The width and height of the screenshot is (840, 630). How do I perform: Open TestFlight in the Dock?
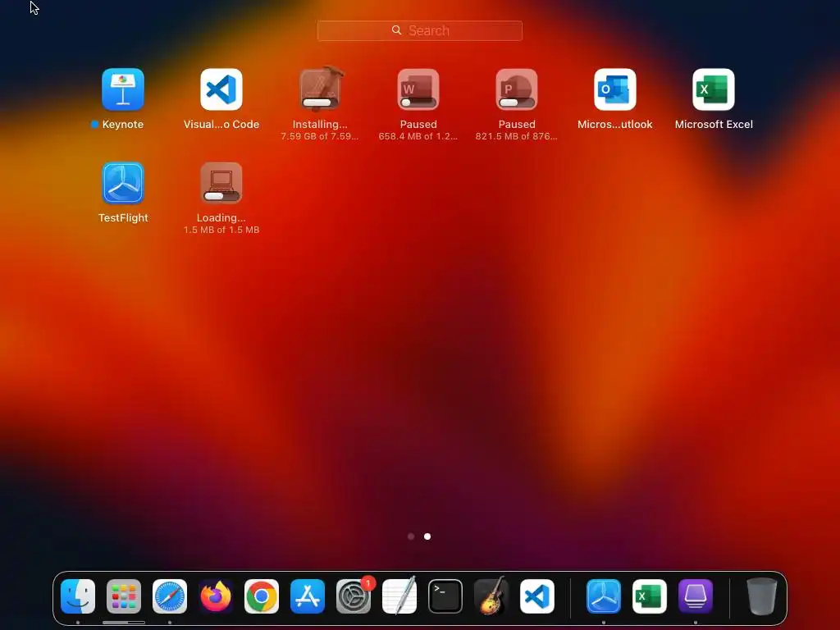coord(604,596)
